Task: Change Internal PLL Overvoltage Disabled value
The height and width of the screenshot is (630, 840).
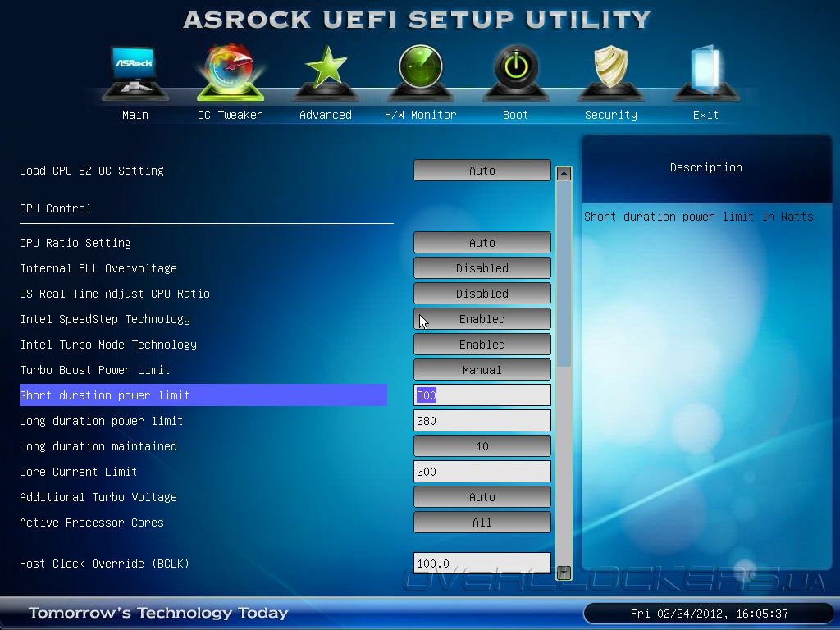Action: (482, 268)
